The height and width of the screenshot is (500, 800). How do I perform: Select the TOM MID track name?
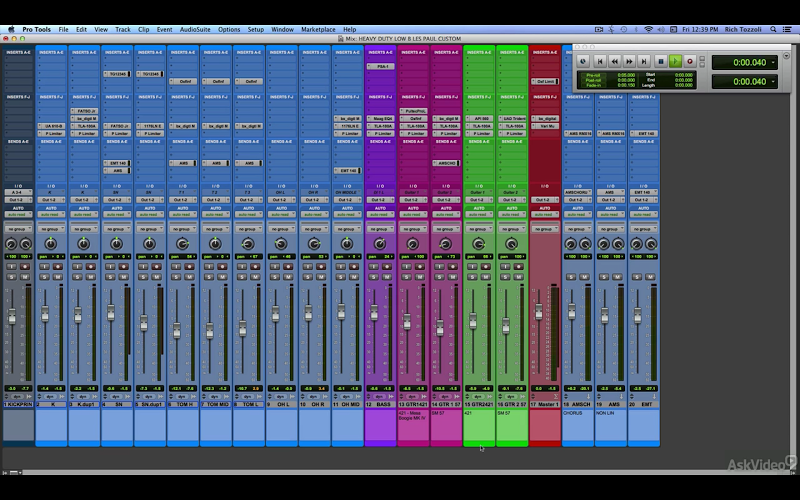coord(218,404)
